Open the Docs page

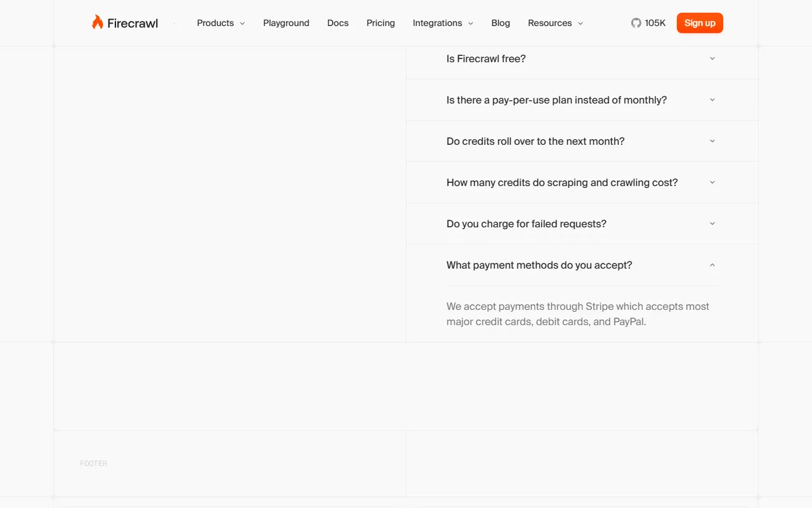(x=337, y=23)
